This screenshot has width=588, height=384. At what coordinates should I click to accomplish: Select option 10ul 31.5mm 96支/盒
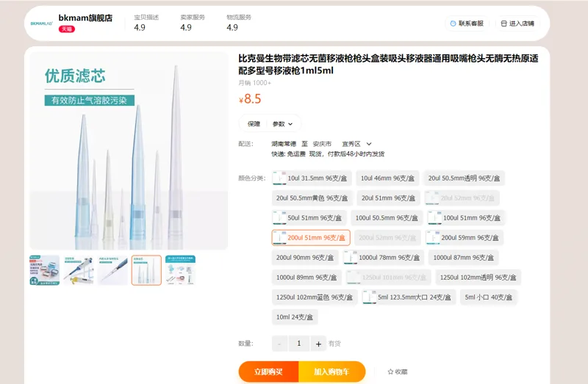[x=312, y=178]
